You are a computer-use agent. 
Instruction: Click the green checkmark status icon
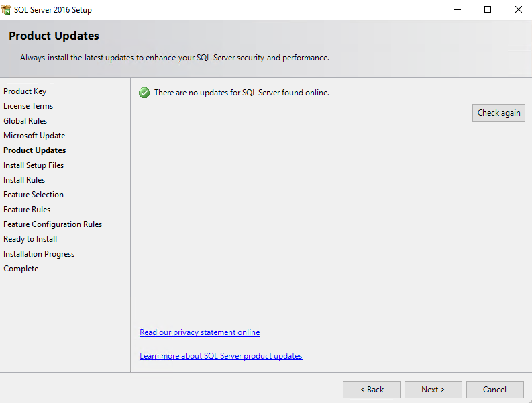(x=144, y=93)
